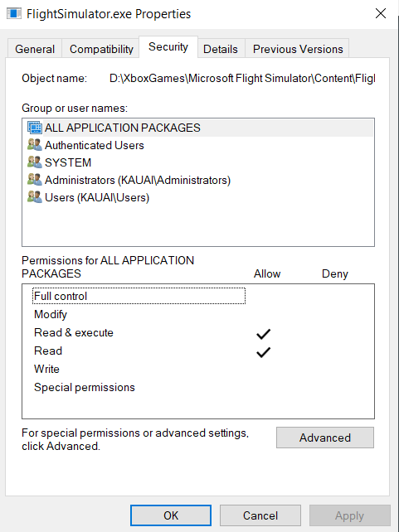Close the Properties window
The height and width of the screenshot is (532, 399).
tap(381, 13)
